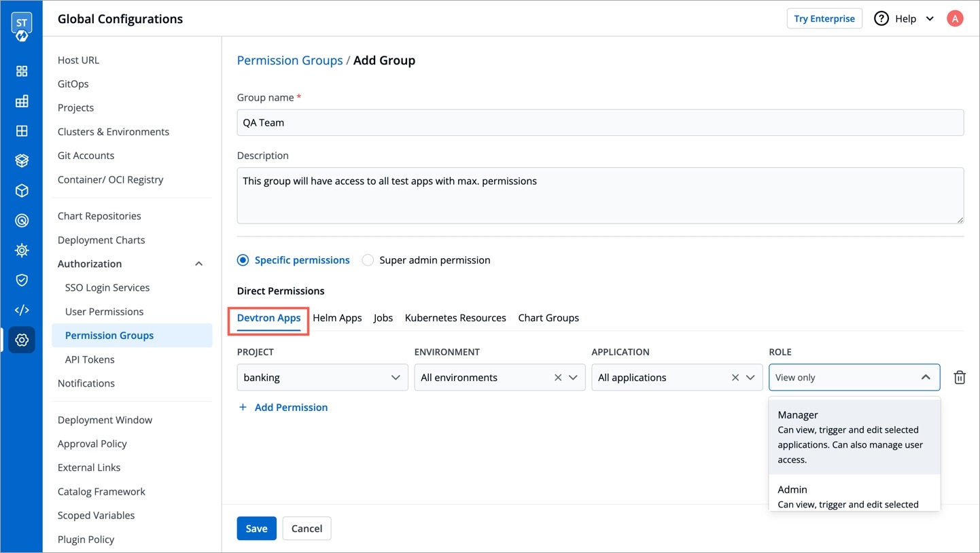
Task: Expand the Help menu chevron
Action: 930,19
